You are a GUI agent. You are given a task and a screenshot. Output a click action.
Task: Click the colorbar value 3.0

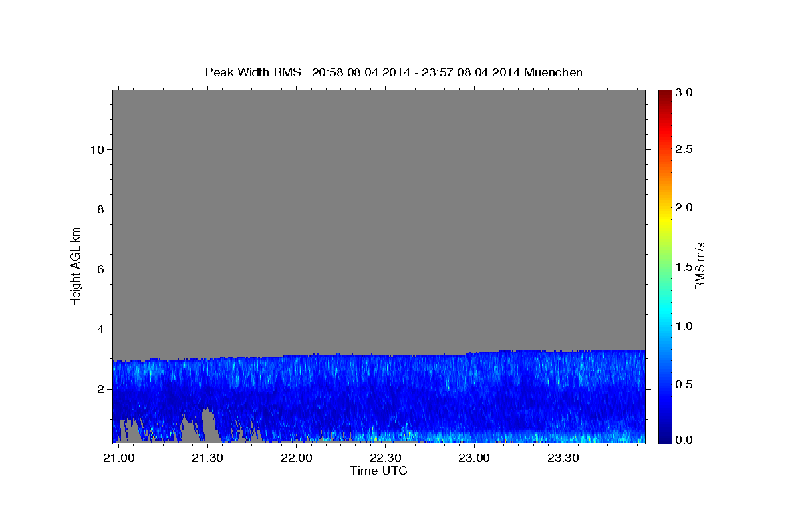(684, 93)
